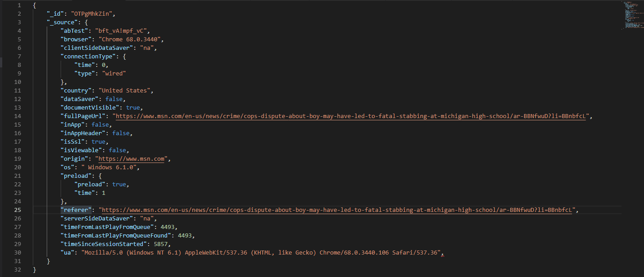This screenshot has width=644, height=277.
Task: Click the minimap code overview
Action: coord(632,16)
